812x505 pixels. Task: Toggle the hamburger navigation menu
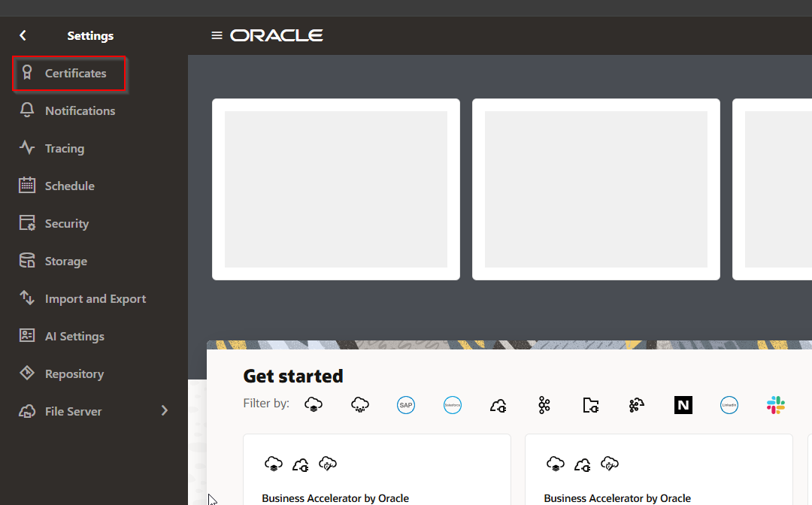pos(217,35)
